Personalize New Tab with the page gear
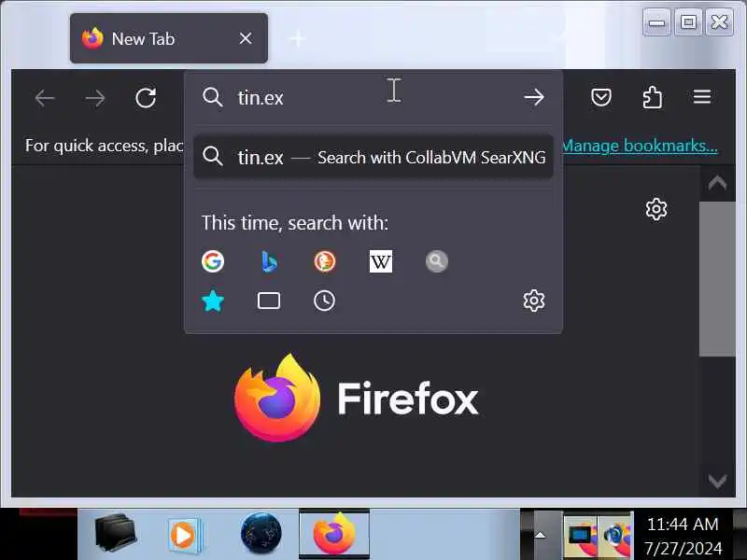 coord(656,209)
